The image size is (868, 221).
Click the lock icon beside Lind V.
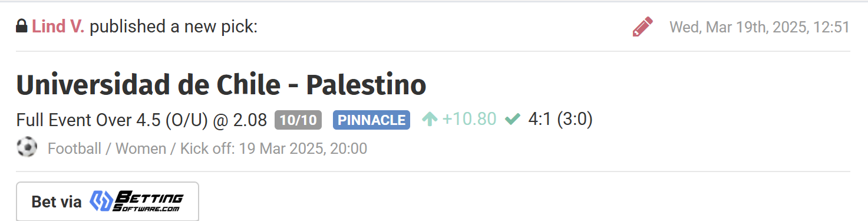(22, 26)
